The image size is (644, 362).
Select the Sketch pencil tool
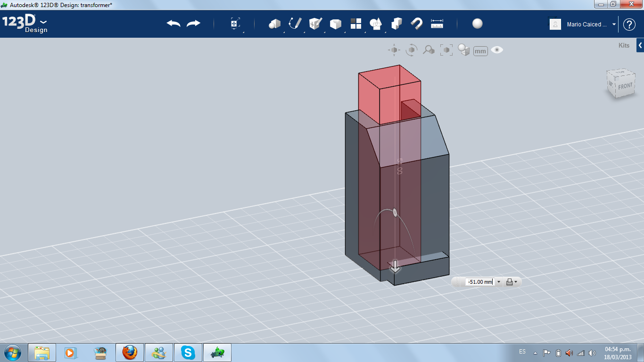[x=295, y=24]
